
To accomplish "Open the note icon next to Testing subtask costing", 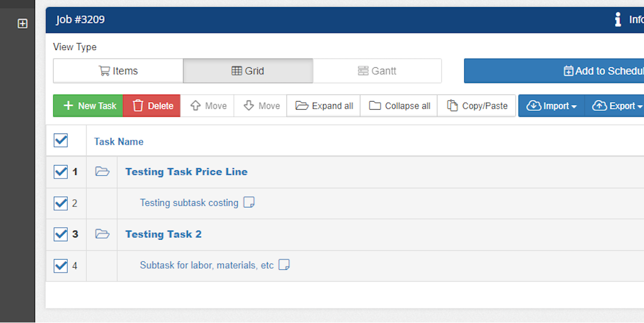I will pos(248,202).
